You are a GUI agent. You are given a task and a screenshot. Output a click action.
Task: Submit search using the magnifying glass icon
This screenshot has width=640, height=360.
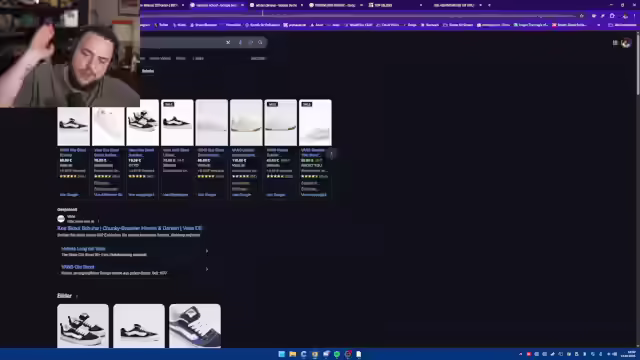click(x=260, y=42)
